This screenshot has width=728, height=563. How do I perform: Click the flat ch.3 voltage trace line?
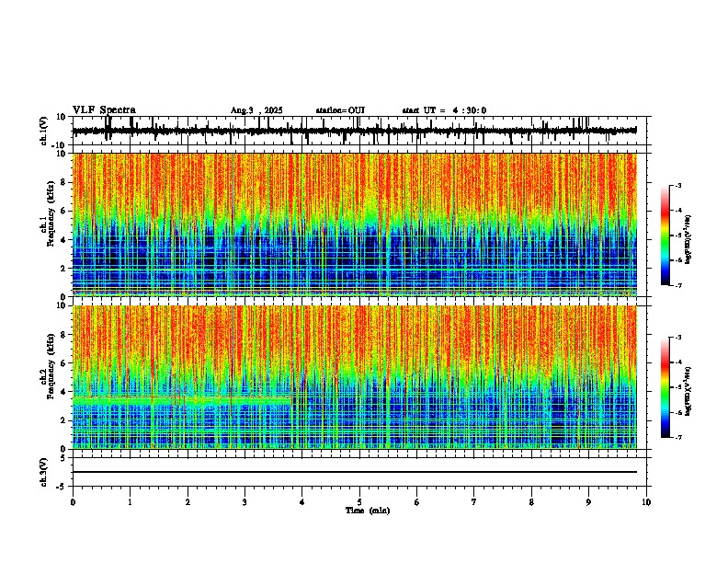point(354,472)
